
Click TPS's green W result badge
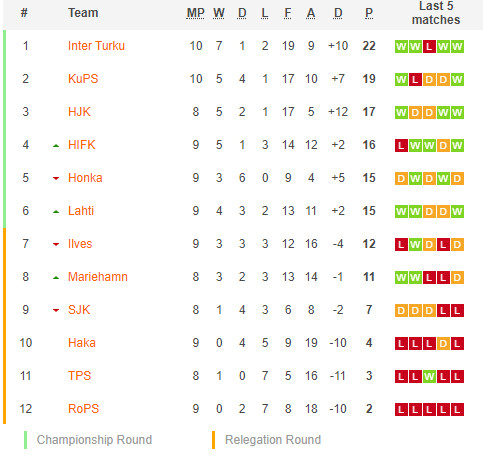pyautogui.click(x=429, y=376)
